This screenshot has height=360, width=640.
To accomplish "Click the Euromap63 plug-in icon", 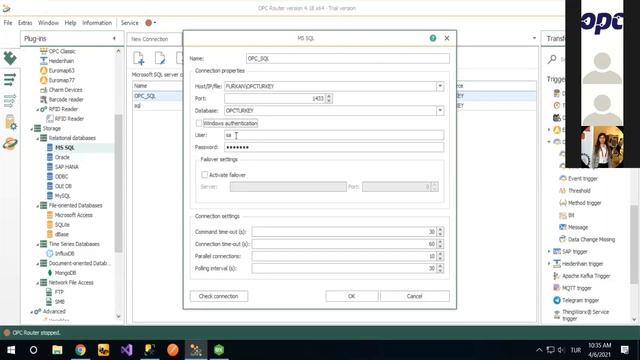I will 44,71.
